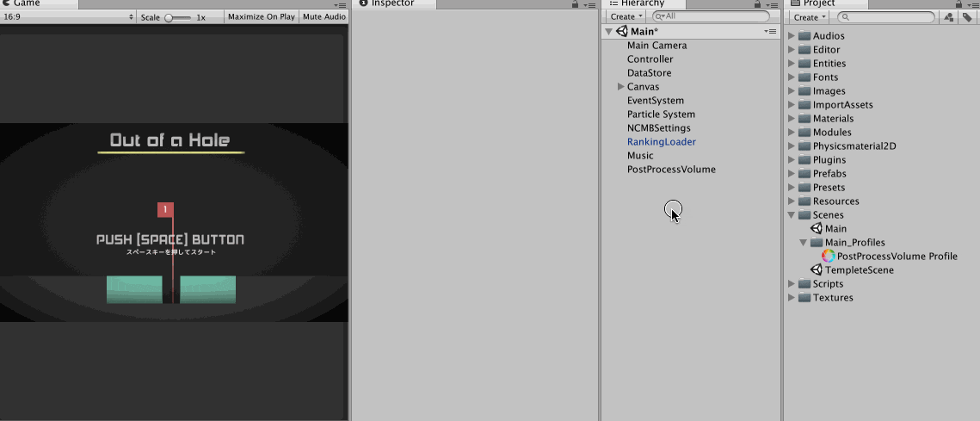
Task: Open the Game panel options menu icon
Action: (341, 5)
